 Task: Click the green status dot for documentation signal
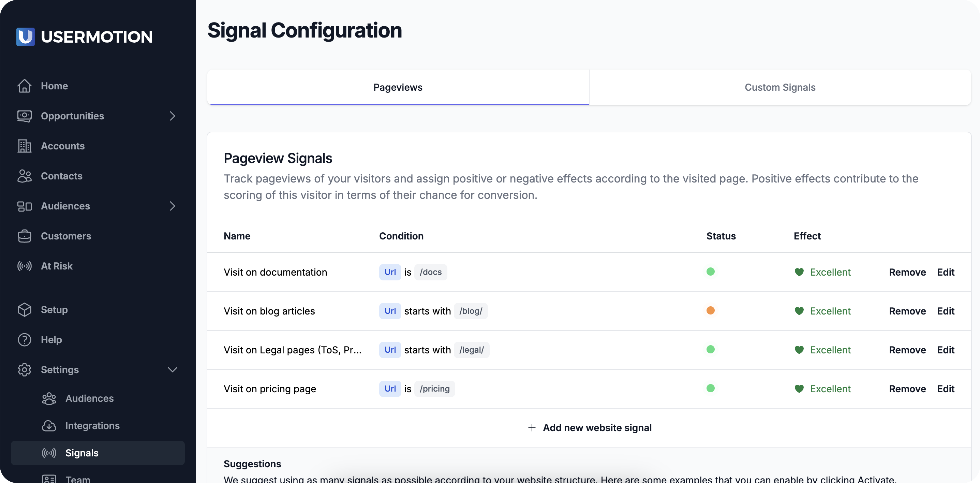click(x=710, y=272)
